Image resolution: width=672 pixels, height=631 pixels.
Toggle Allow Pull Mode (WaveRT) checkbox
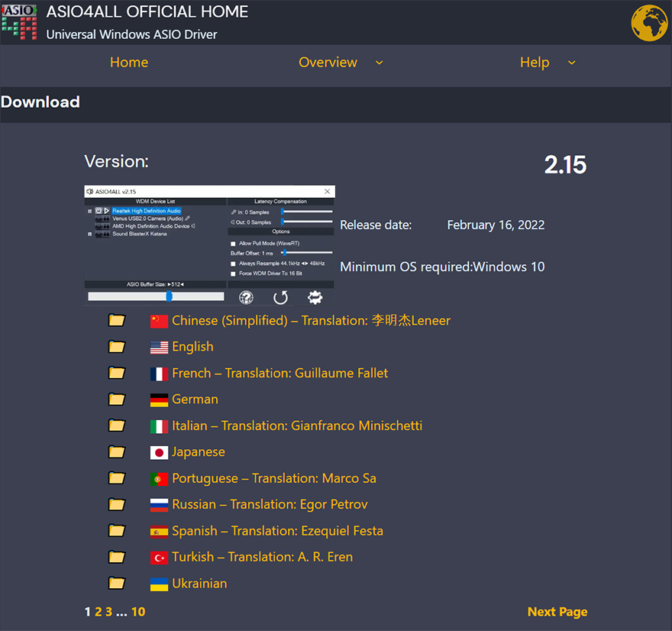[233, 244]
